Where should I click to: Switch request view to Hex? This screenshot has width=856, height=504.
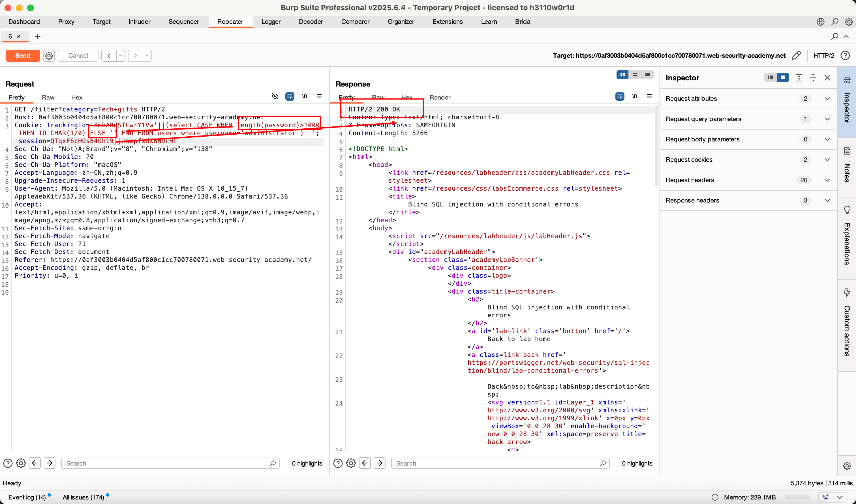77,98
